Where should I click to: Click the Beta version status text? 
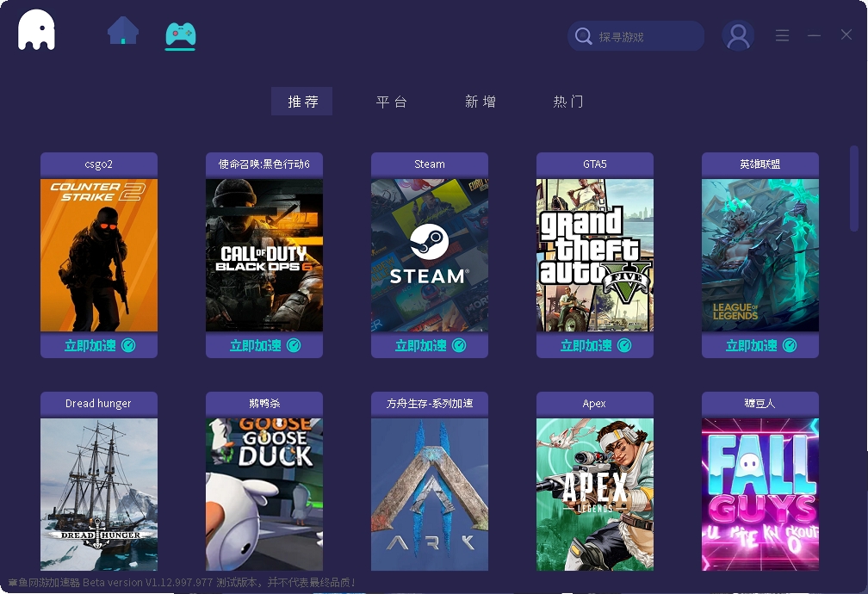click(182, 582)
